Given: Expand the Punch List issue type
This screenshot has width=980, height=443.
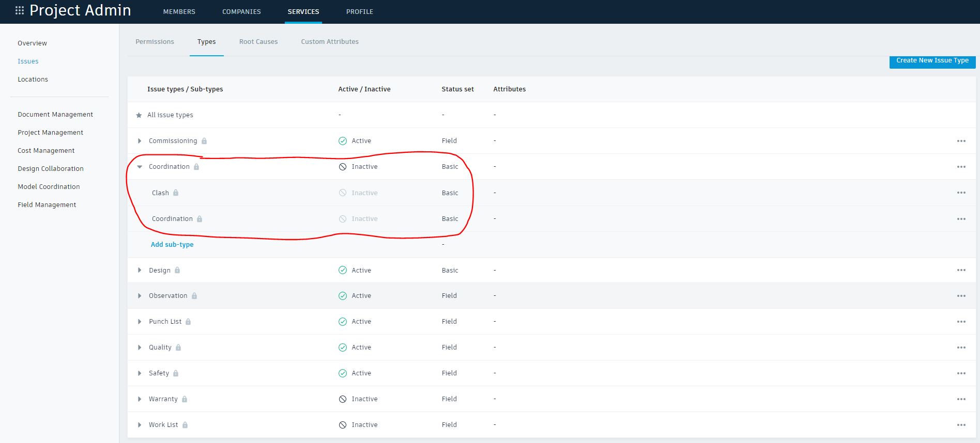Looking at the screenshot, I should point(140,322).
